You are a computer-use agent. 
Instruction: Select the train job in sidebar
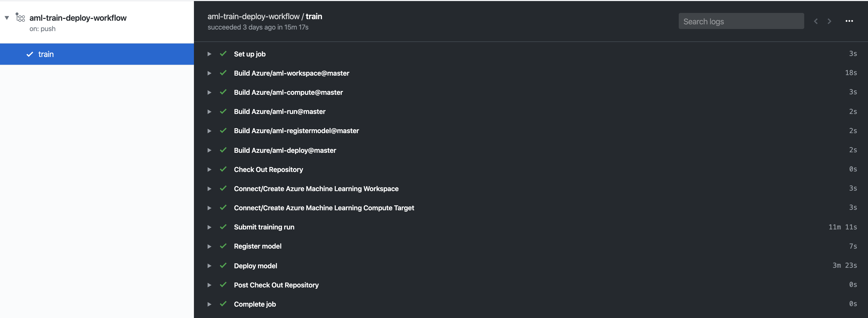coord(97,54)
